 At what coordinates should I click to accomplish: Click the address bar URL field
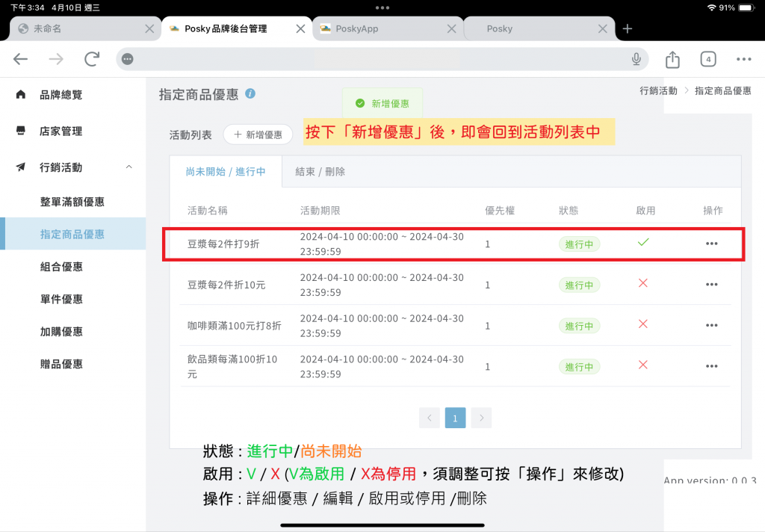(x=382, y=59)
